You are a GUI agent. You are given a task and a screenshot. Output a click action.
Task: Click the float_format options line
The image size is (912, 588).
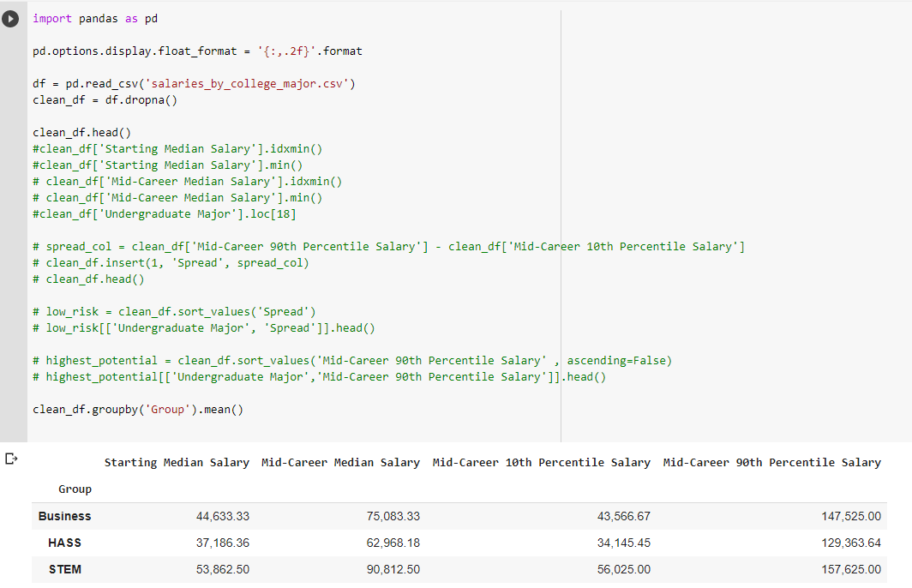tap(197, 51)
